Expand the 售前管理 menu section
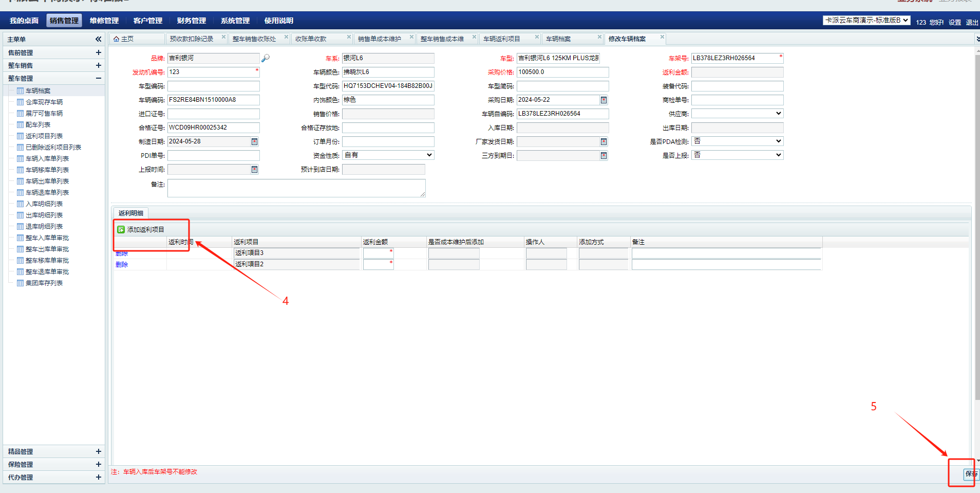The image size is (980, 493). tap(98, 52)
